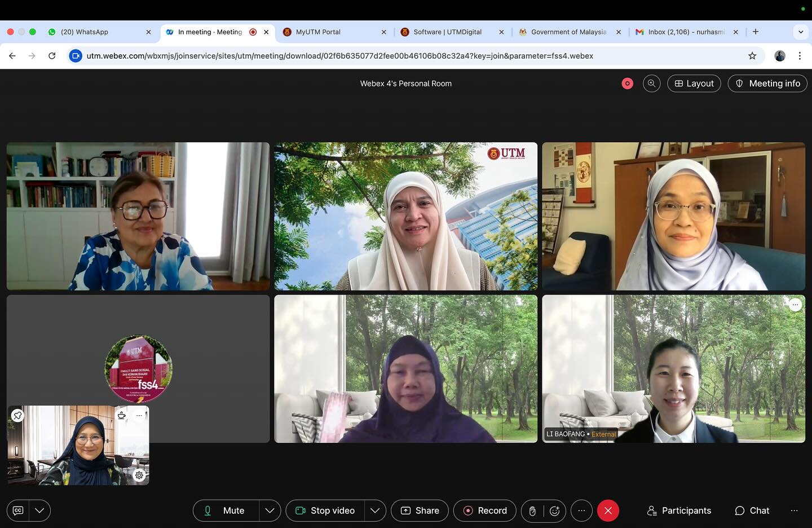Leave the meeting with red X
This screenshot has width=812, height=528.
tap(608, 511)
